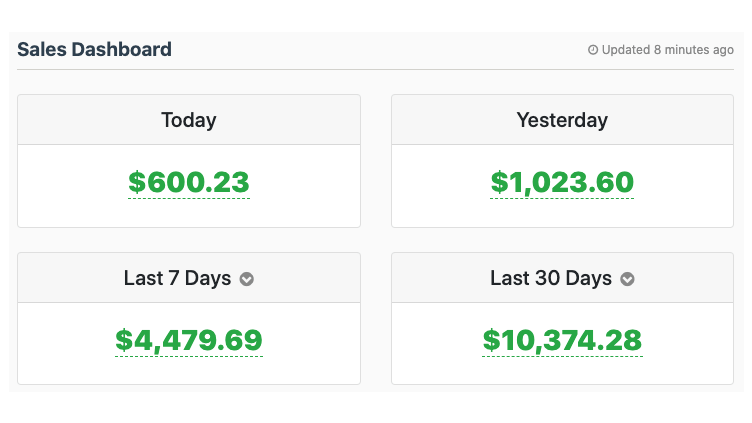
Task: View the $10,374.28 thirty-day sales amount
Action: point(562,340)
